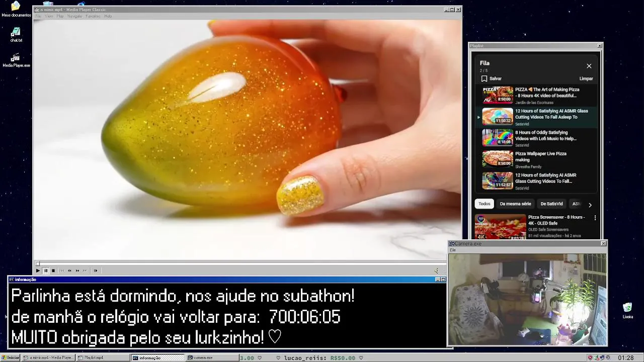Select the 11:52:57 Glass Cutting ASMR thumbnail
Image resolution: width=644 pixels, height=362 pixels.
coord(498,180)
